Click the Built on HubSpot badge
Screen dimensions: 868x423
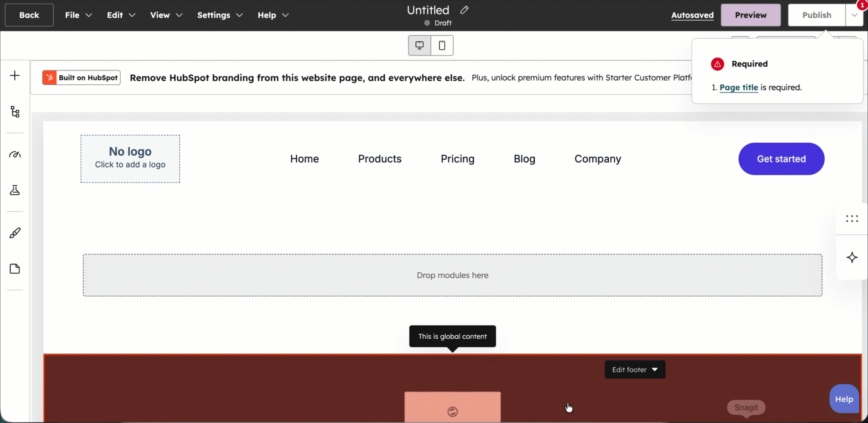[x=81, y=78]
